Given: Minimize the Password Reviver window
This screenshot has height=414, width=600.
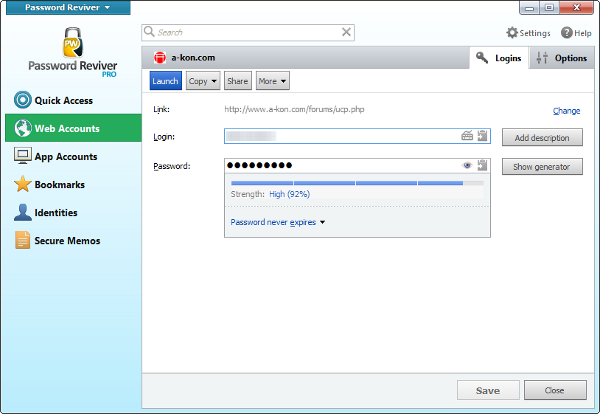Looking at the screenshot, I should (530, 8).
